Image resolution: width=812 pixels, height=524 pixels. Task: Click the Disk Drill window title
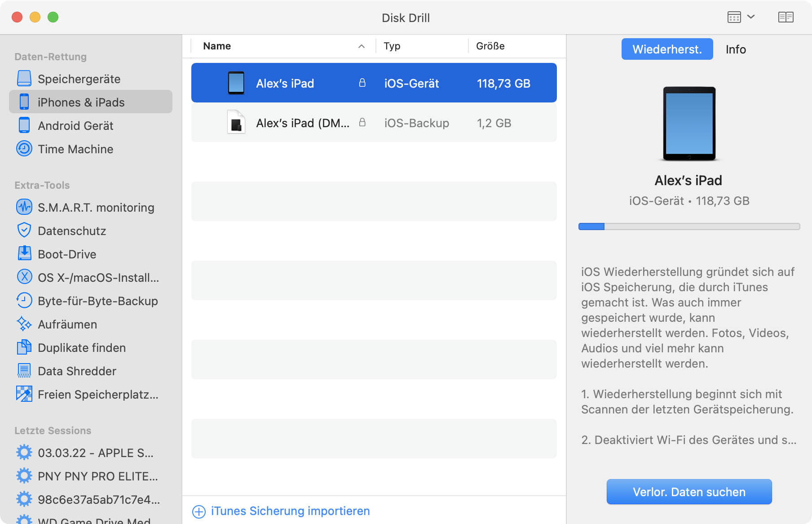click(406, 18)
